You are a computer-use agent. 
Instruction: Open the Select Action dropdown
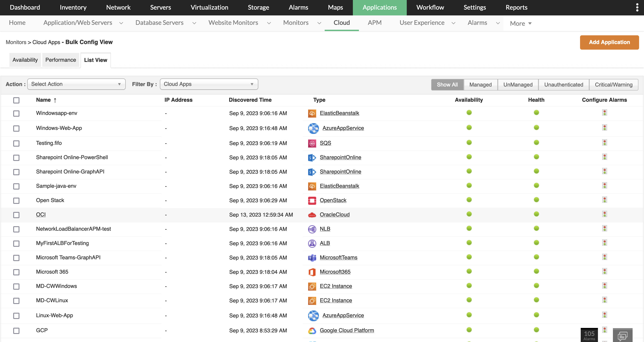(76, 84)
